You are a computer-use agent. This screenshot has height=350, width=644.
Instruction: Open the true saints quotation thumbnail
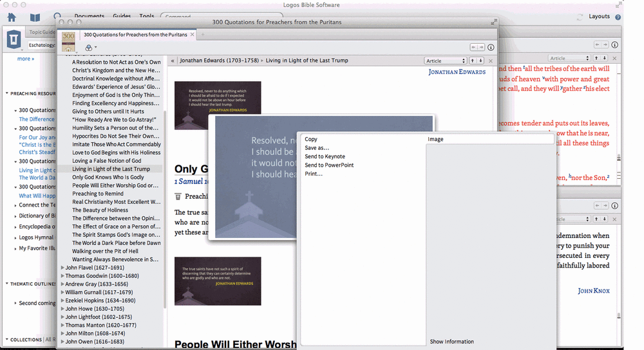tap(218, 281)
